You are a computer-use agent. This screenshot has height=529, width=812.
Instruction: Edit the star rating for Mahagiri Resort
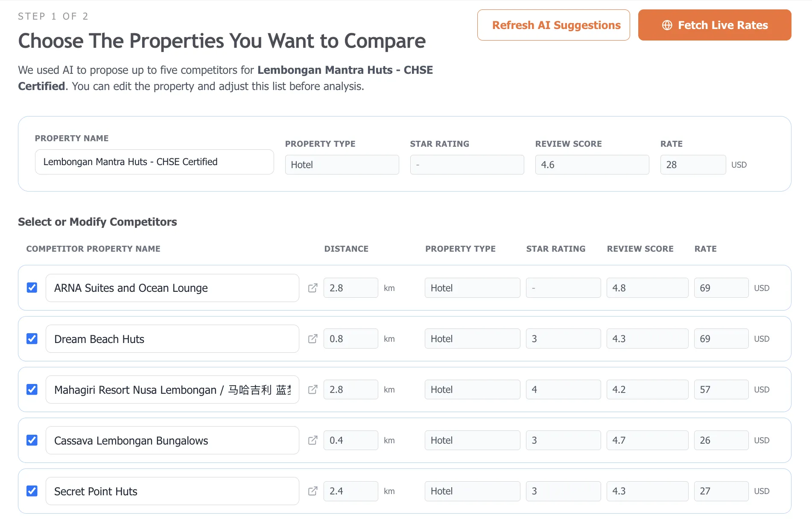[563, 389]
